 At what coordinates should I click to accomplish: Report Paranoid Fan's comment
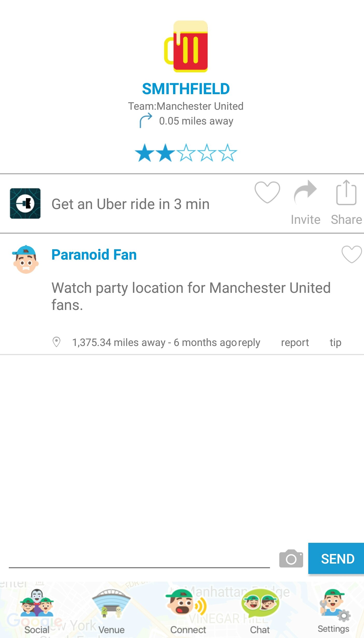click(x=295, y=342)
